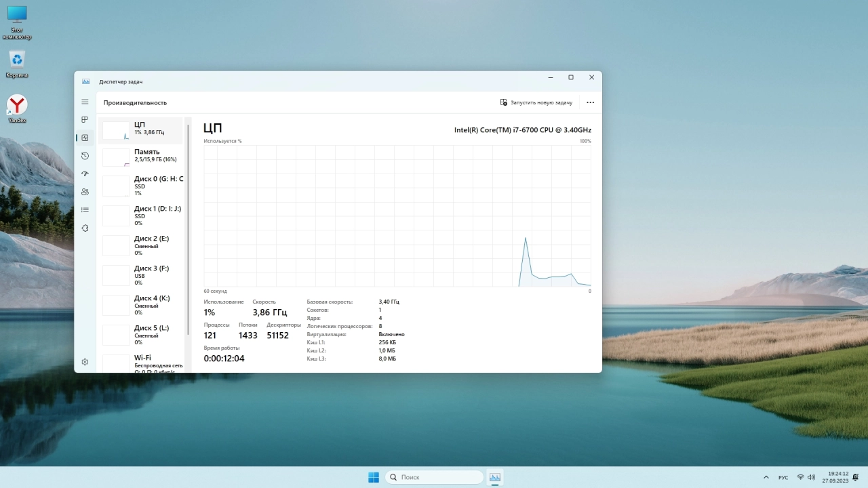This screenshot has height=488, width=868.
Task: Click the Виртуализация: Включено value
Action: tap(391, 334)
